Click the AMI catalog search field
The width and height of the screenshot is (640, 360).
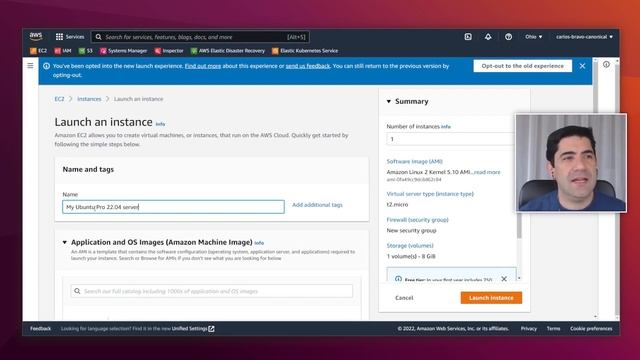pos(211,291)
